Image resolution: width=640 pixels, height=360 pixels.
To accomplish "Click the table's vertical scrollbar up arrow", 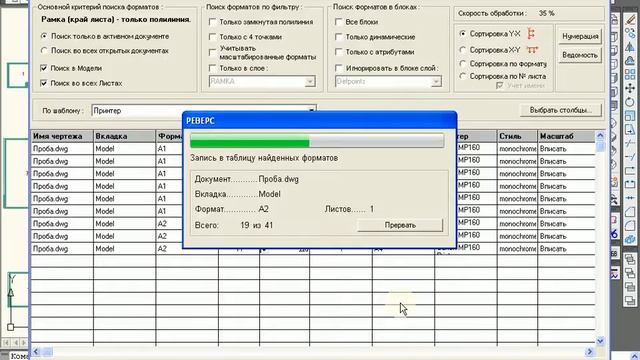I will pos(600,135).
